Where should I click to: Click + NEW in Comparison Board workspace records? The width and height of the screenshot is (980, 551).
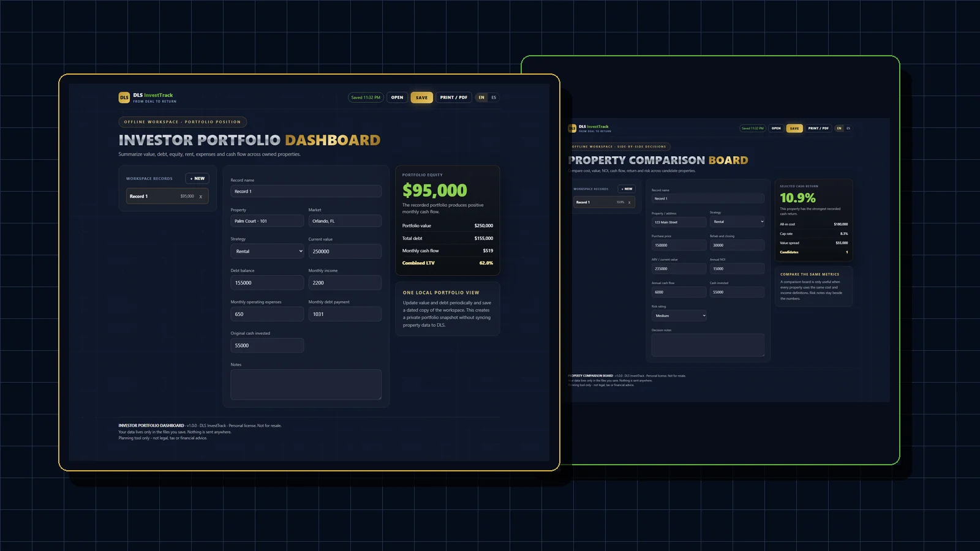(x=627, y=189)
